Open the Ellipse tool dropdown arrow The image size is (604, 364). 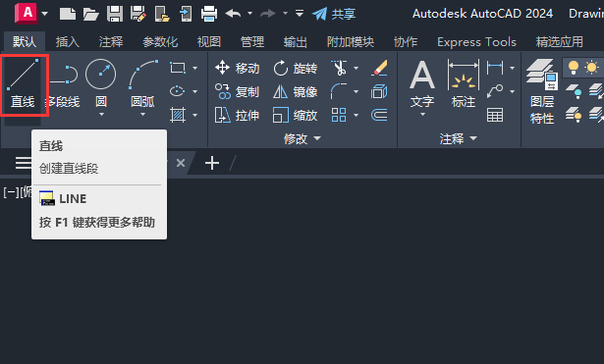pos(194,91)
